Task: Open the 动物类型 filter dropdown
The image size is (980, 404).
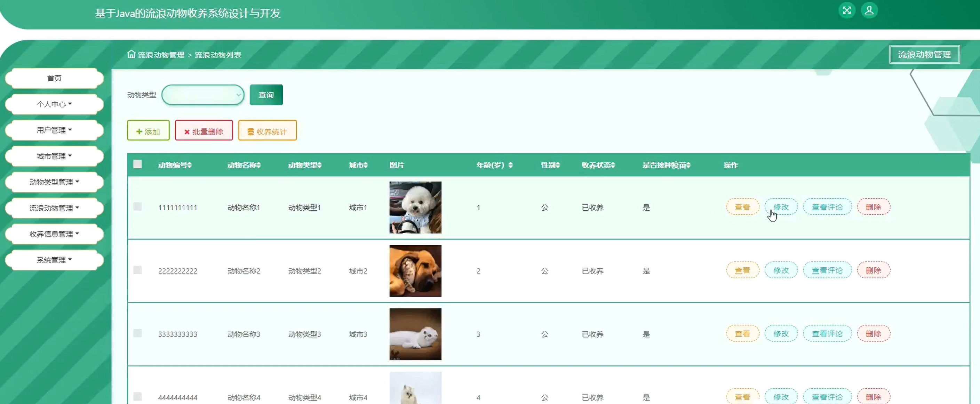Action: pyautogui.click(x=203, y=95)
